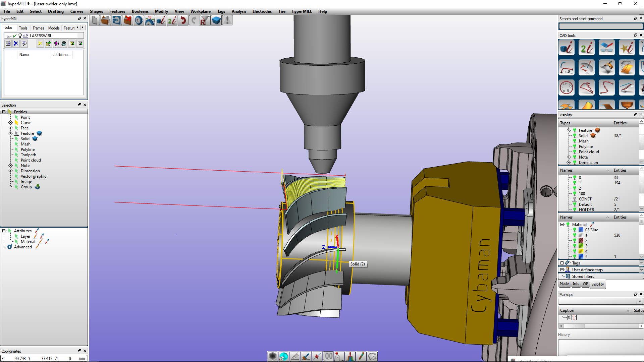The width and height of the screenshot is (644, 362).
Task: Click the Search and start command field
Action: [x=600, y=26]
